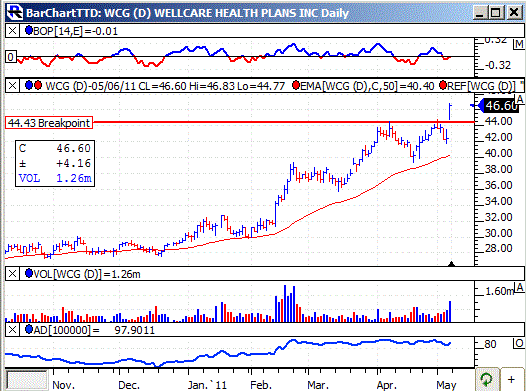Click the EMA[WCG (D),C,50]=40.40 label
526x391 pixels.
tap(367, 86)
